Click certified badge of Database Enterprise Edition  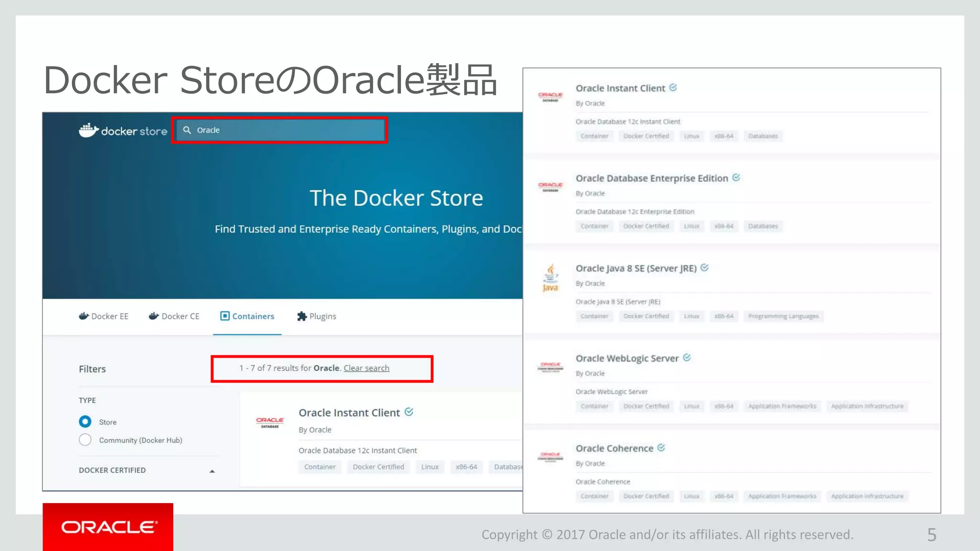(736, 177)
